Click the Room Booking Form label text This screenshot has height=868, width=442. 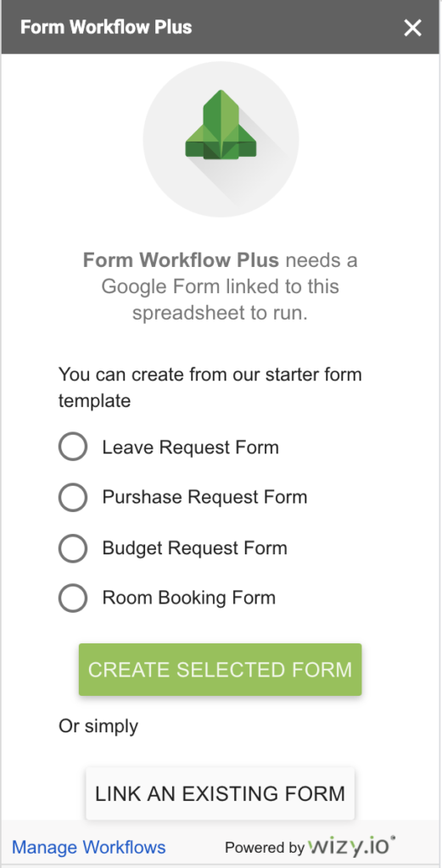tap(189, 598)
